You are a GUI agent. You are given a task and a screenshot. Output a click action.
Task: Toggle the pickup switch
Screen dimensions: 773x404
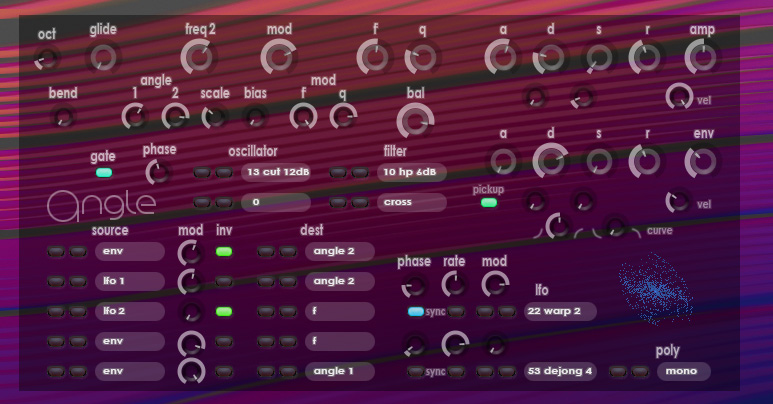(x=489, y=202)
